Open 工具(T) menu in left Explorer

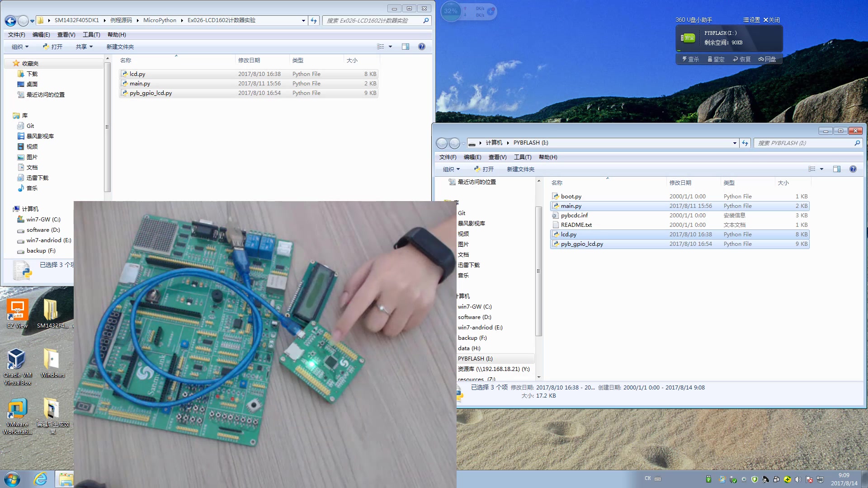tap(91, 35)
